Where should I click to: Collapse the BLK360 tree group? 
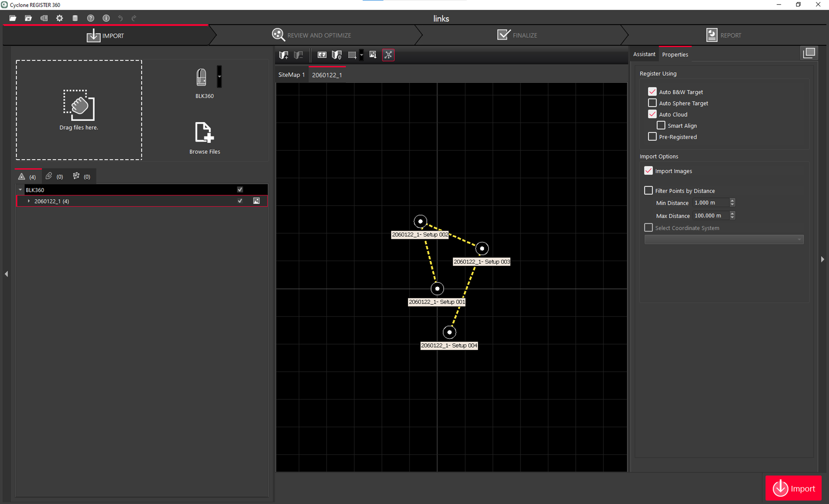coord(20,190)
